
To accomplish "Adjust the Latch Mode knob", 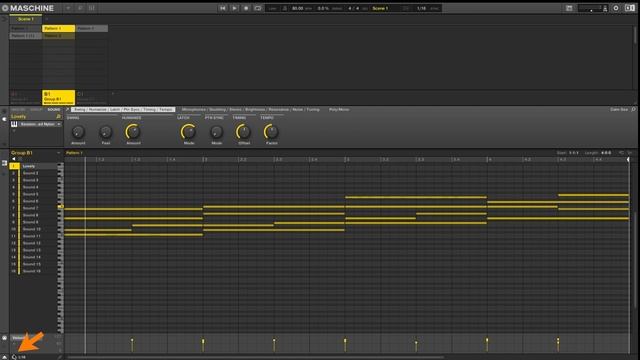I will (189, 132).
